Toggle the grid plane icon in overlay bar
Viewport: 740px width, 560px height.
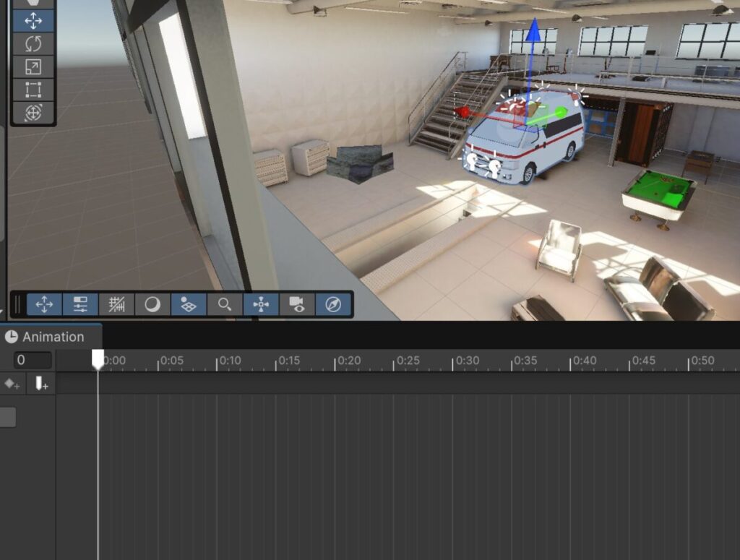189,304
